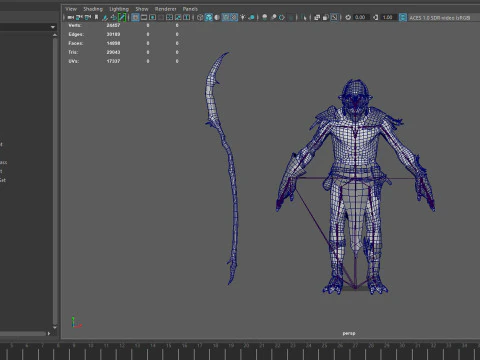Toggle viewport Grid display
The width and height of the screenshot is (480, 360).
point(135,17)
